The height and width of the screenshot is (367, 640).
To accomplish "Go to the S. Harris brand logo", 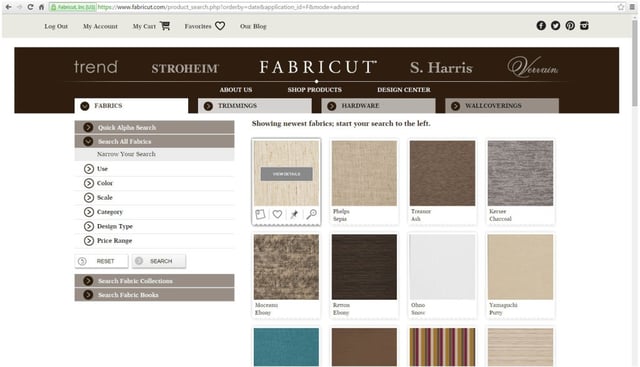I will (441, 68).
